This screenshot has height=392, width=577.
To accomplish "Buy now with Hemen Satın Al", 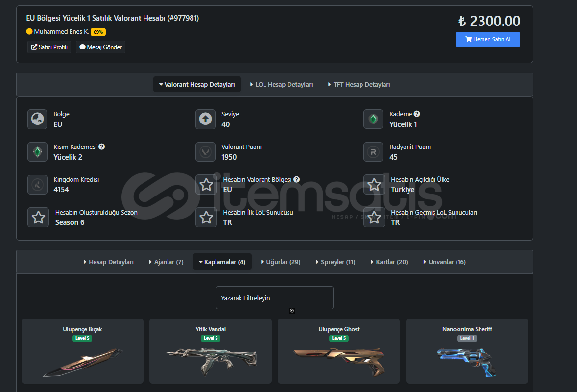I will tap(487, 39).
